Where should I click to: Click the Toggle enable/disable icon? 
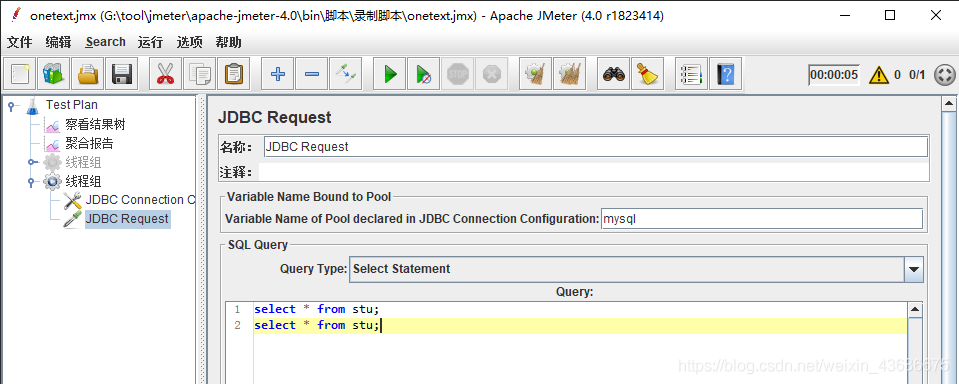click(346, 75)
